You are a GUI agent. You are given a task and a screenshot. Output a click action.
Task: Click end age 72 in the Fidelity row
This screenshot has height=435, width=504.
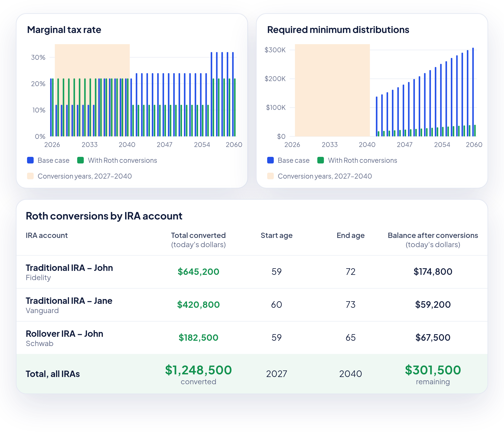point(351,272)
